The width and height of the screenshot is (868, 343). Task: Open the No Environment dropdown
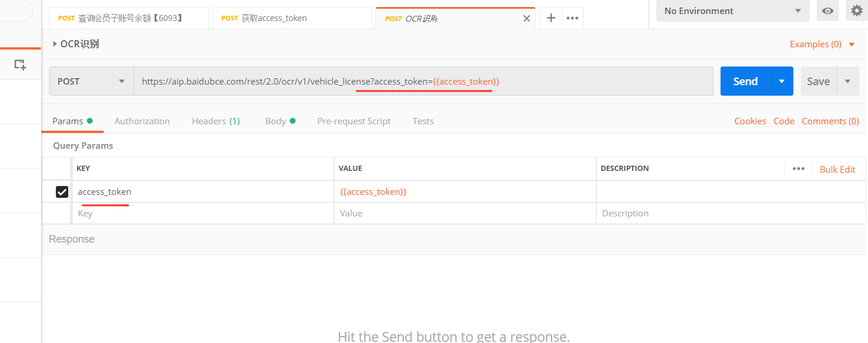(733, 10)
